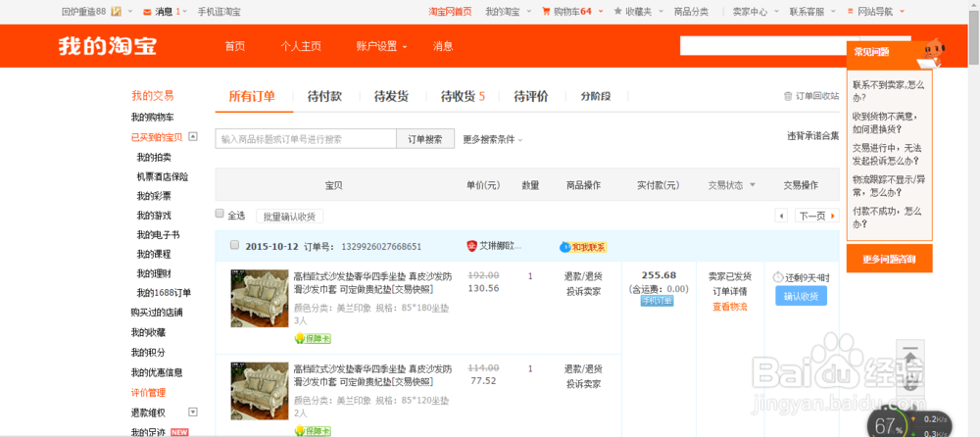Switch to the 分阶段 tab
The width and height of the screenshot is (980, 437).
point(596,96)
